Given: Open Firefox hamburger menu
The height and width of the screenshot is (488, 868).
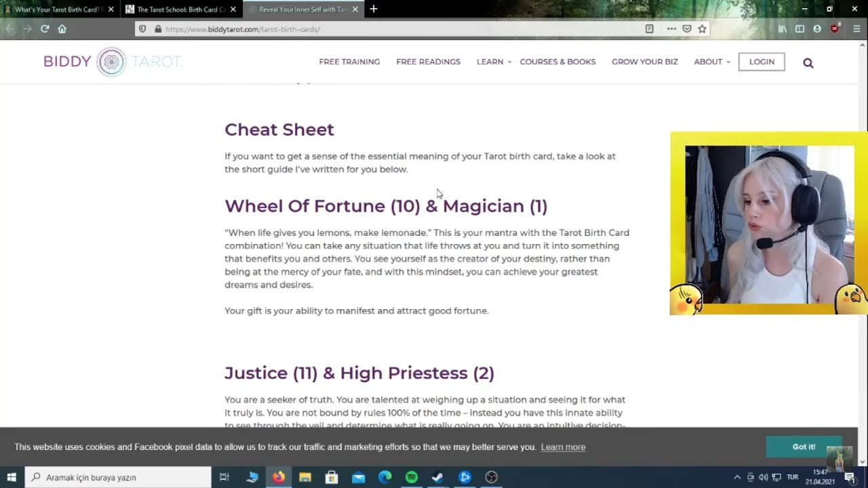Looking at the screenshot, I should [856, 29].
